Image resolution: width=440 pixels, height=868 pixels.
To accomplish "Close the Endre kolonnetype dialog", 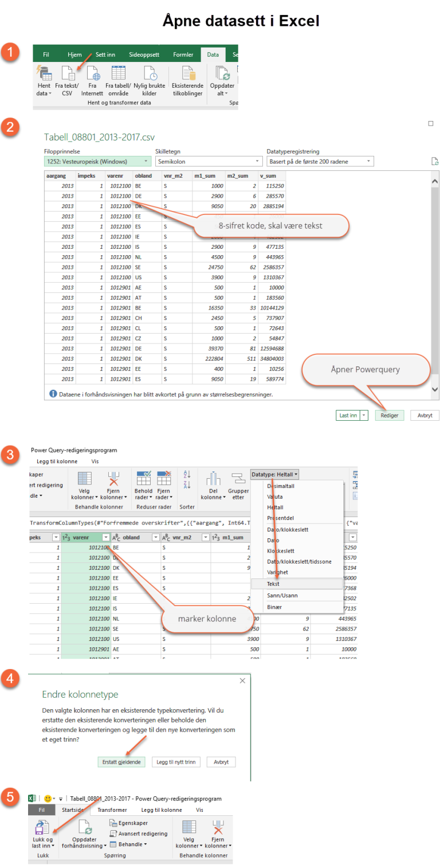I will pyautogui.click(x=242, y=681).
